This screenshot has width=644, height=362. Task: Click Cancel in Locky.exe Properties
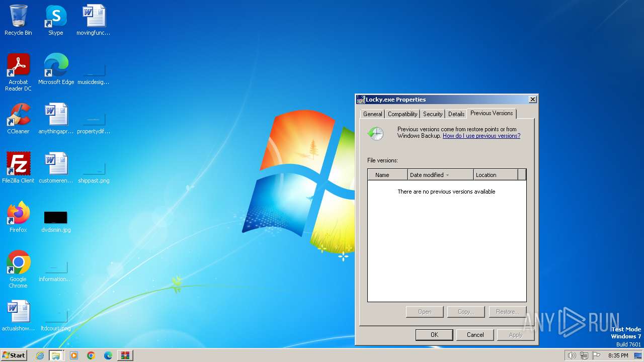click(475, 335)
